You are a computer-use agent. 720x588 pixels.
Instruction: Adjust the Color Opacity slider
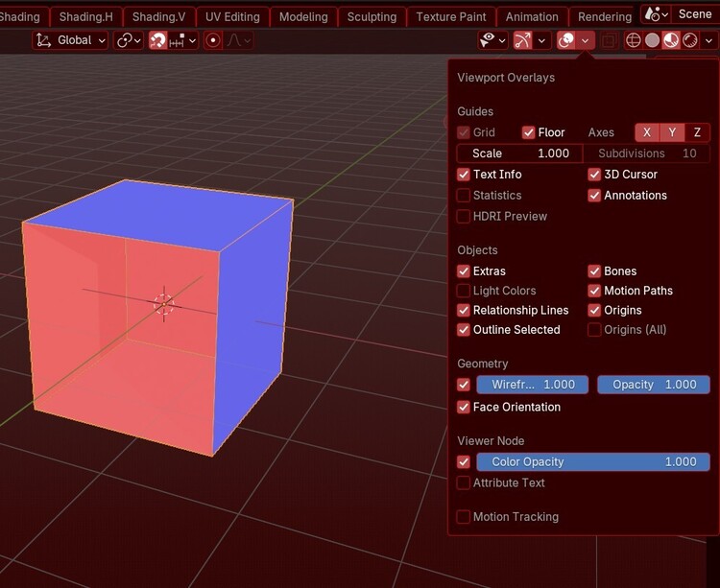pos(593,462)
